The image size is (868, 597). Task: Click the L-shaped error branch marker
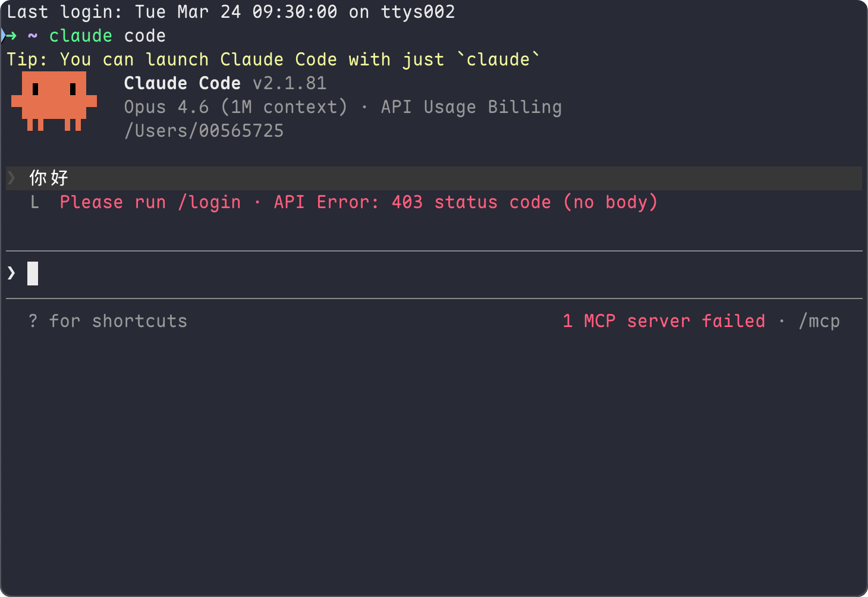(34, 202)
